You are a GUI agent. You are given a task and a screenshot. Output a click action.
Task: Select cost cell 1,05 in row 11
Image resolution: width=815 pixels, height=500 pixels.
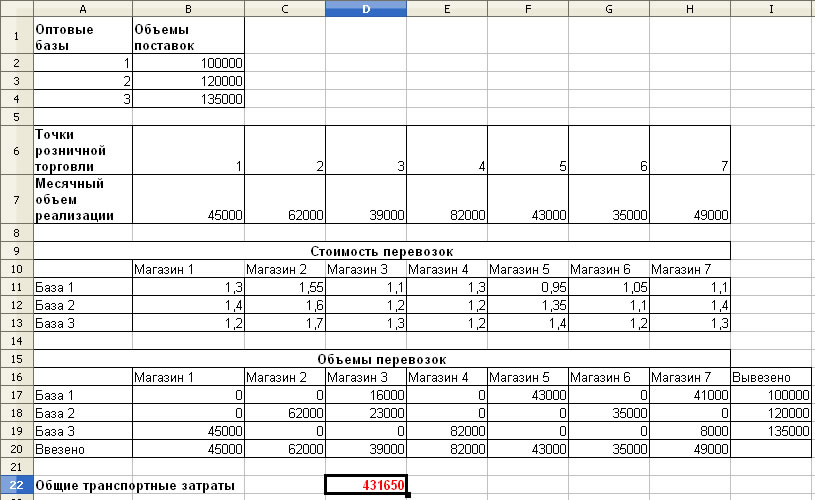click(609, 287)
